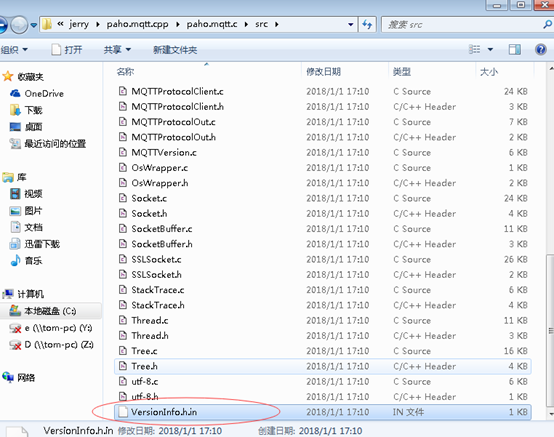Screen dimensions: 554x437
Task: Click the MQTTVersion.c file icon
Action: click(123, 152)
